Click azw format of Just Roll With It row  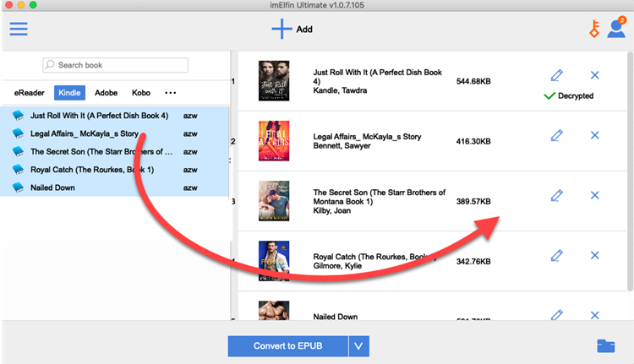(x=190, y=116)
